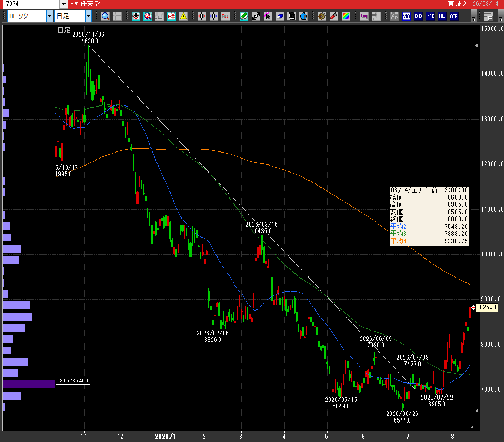Click the list layout icon at toolbar end
504x442 pixels.
tap(488, 16)
